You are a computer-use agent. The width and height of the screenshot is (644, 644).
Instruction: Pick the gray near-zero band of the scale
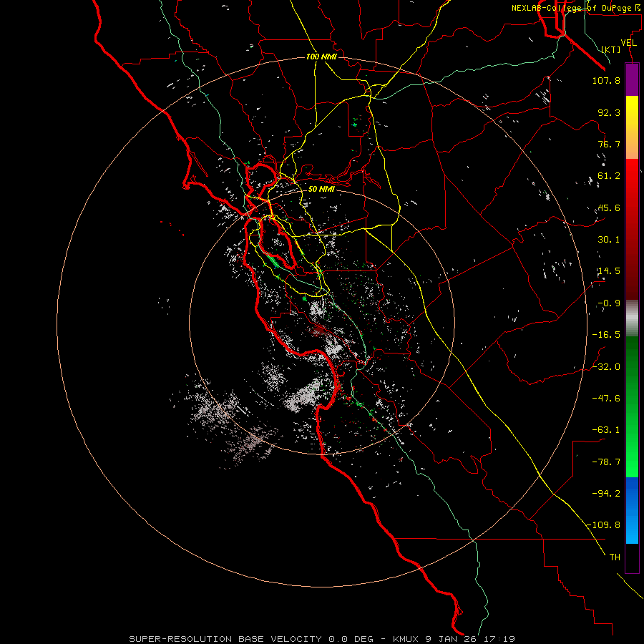coord(632,318)
